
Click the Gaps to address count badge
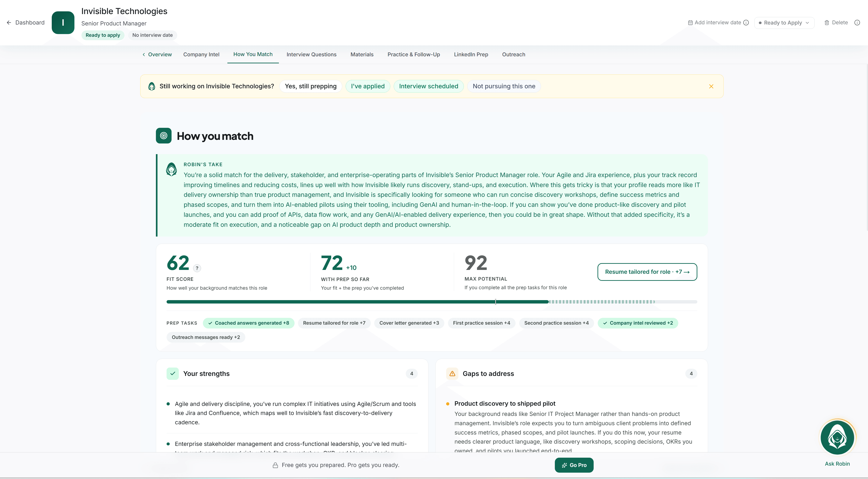691,373
